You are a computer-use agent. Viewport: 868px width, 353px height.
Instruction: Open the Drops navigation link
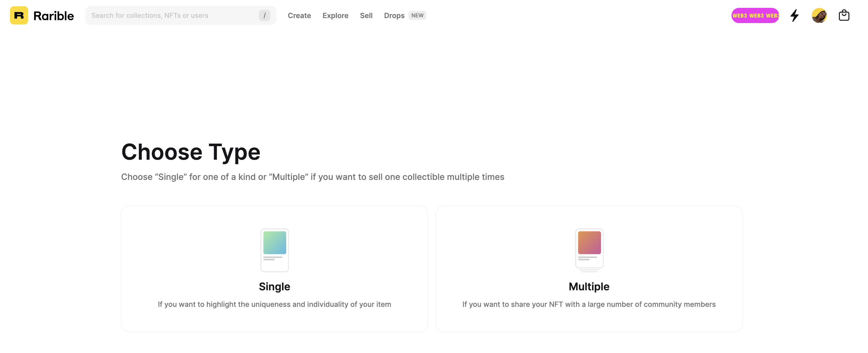pyautogui.click(x=394, y=15)
